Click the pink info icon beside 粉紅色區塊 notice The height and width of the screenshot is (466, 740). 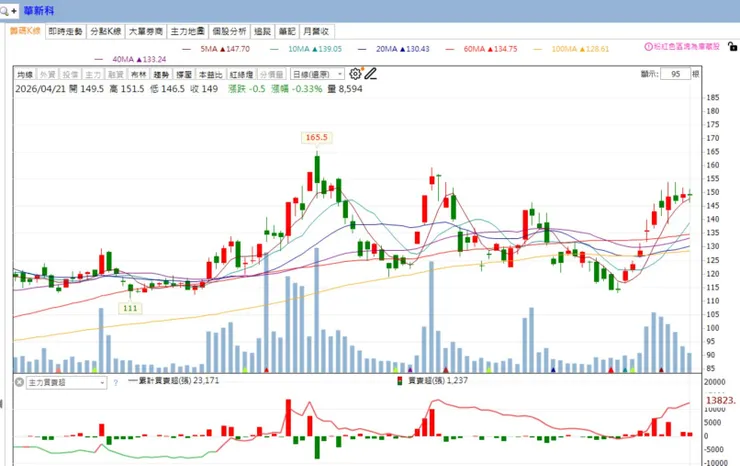click(x=648, y=47)
